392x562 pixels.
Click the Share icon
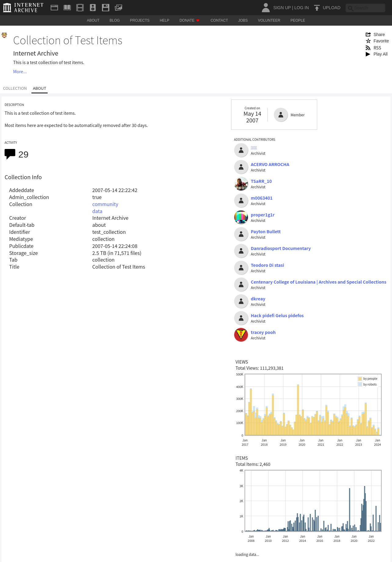368,34
